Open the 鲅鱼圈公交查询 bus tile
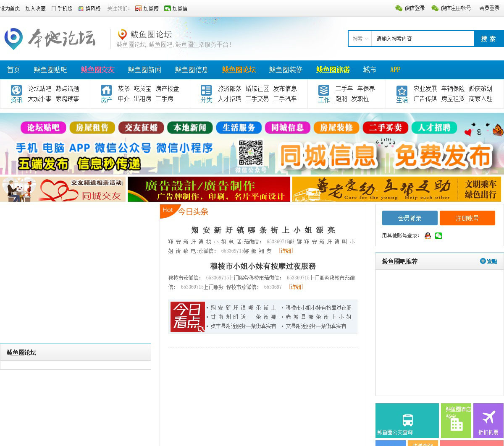 407,420
